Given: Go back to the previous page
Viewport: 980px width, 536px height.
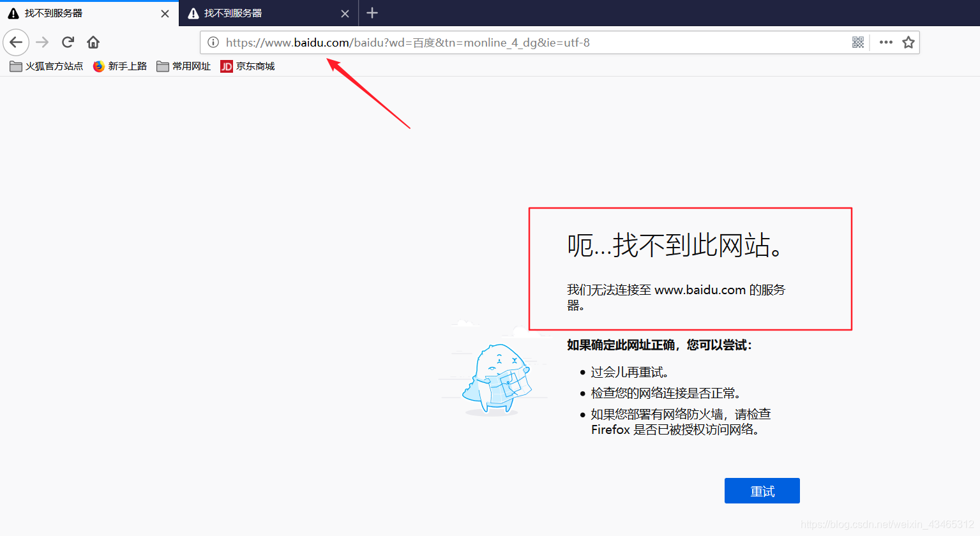Looking at the screenshot, I should pyautogui.click(x=16, y=43).
